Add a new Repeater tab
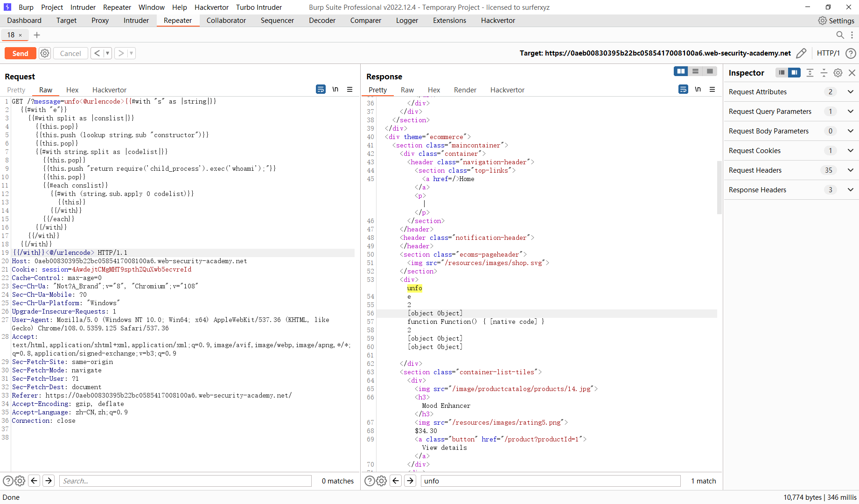 (37, 35)
